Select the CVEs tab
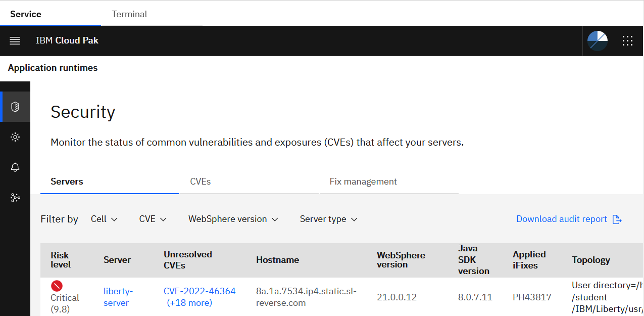The image size is (644, 316). click(x=249, y=182)
